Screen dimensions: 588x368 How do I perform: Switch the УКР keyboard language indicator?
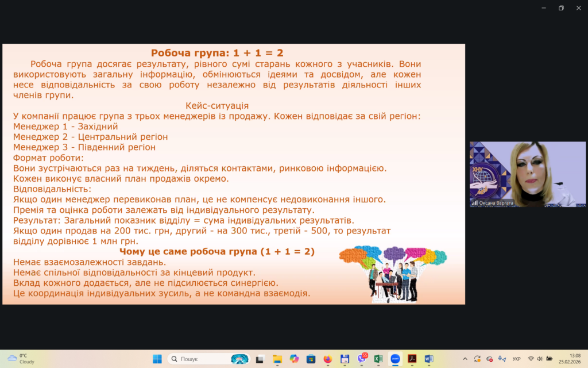click(x=516, y=359)
